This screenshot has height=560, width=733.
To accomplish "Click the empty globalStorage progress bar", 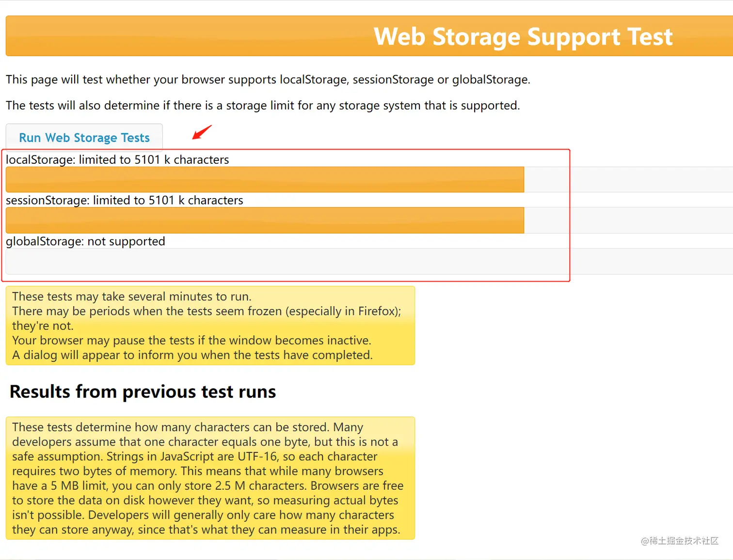I will pos(369,262).
